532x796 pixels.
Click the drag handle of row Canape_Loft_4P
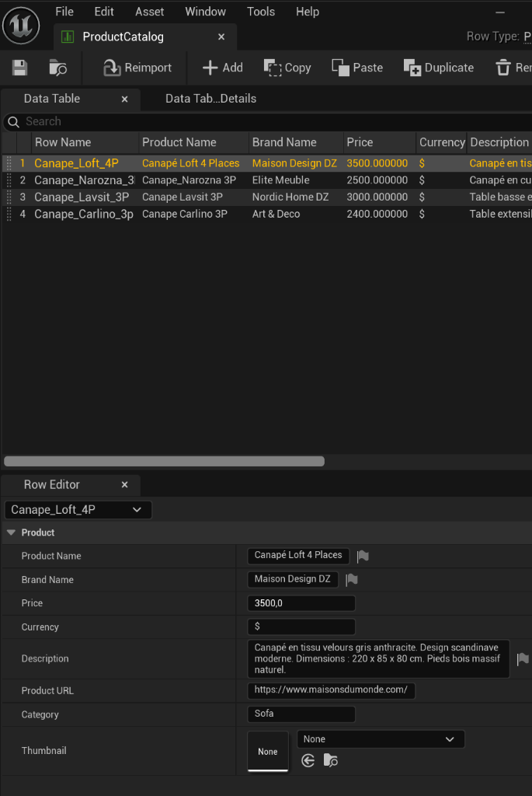coord(9,163)
